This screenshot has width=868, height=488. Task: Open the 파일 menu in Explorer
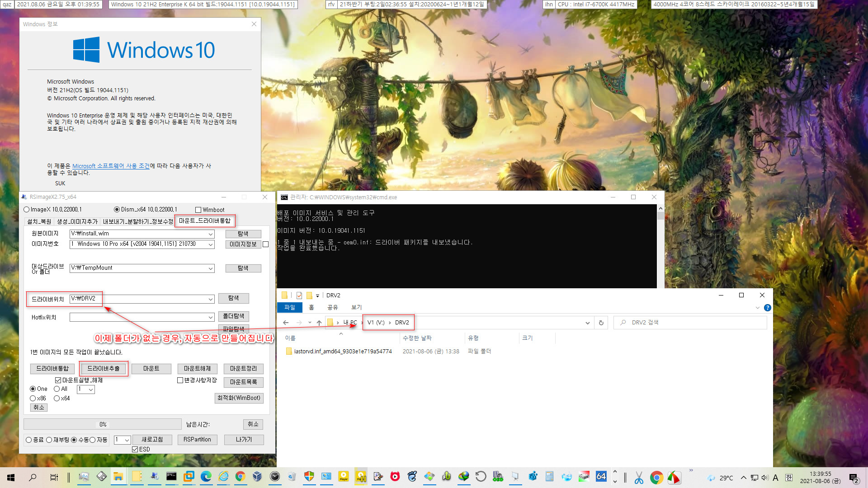[x=290, y=307]
